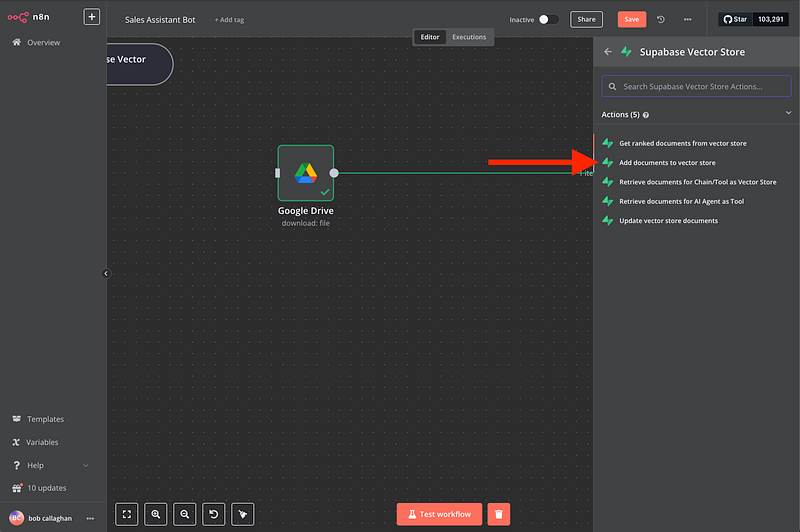Viewport: 800px width, 532px height.
Task: Collapse the Actions section chevron
Action: (x=789, y=114)
